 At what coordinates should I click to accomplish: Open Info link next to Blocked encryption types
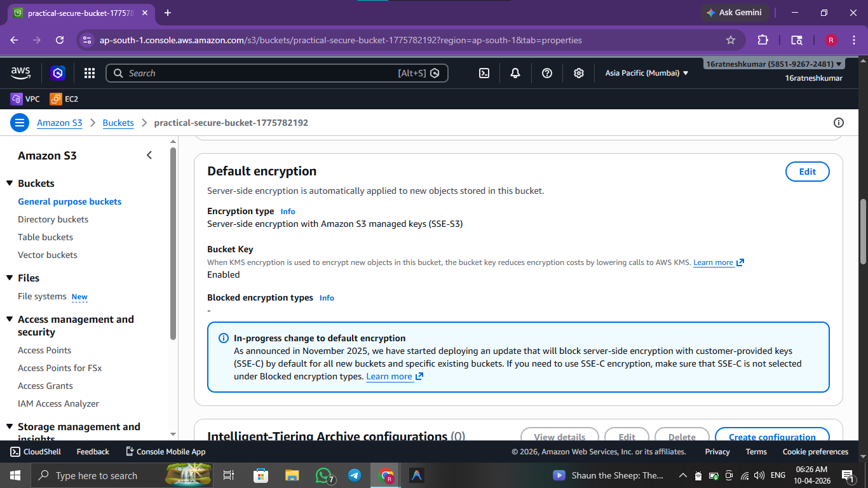coord(327,298)
